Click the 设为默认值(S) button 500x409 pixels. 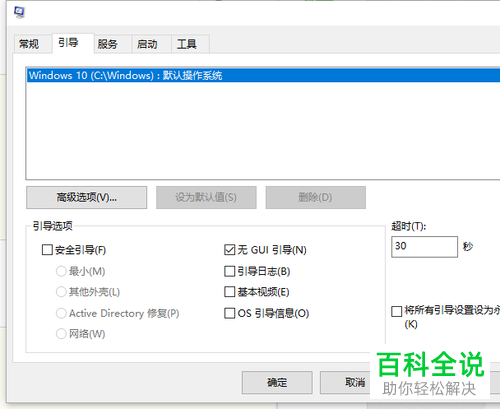(206, 197)
